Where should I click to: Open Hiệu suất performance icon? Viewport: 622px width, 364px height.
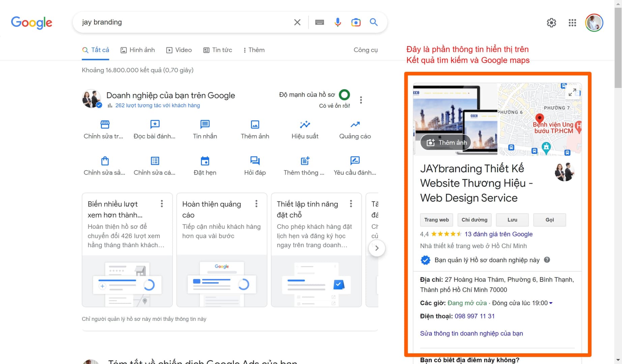click(x=305, y=124)
